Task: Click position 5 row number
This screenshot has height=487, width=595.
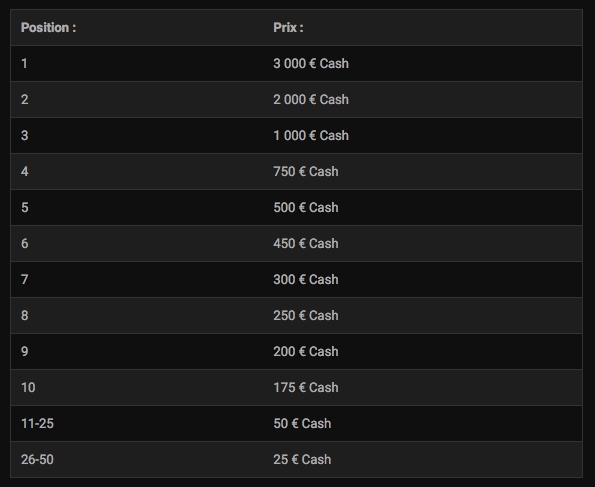Action: point(25,208)
